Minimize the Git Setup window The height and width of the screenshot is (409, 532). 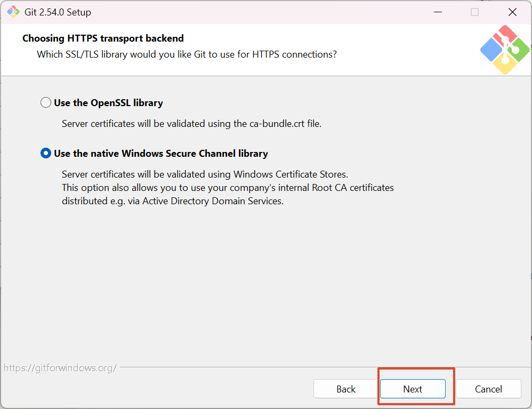437,12
